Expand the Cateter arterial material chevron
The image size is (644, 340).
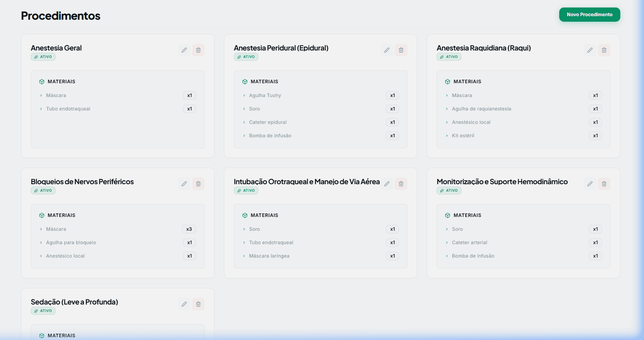point(447,243)
